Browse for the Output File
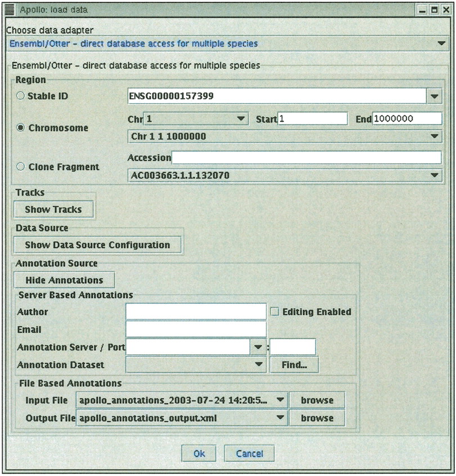 coord(317,418)
